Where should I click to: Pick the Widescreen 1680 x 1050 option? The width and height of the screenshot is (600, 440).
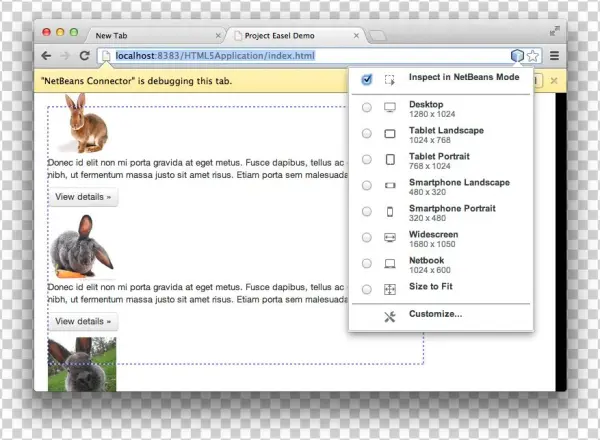(367, 238)
